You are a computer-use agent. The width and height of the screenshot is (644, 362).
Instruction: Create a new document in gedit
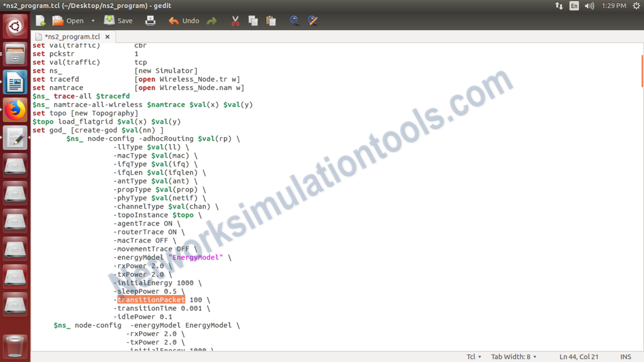(x=40, y=21)
